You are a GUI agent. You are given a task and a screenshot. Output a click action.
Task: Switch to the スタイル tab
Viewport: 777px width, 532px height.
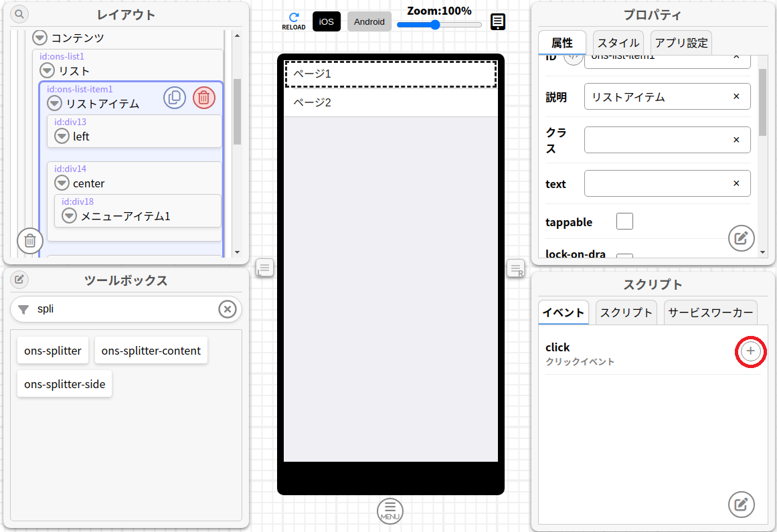point(618,43)
